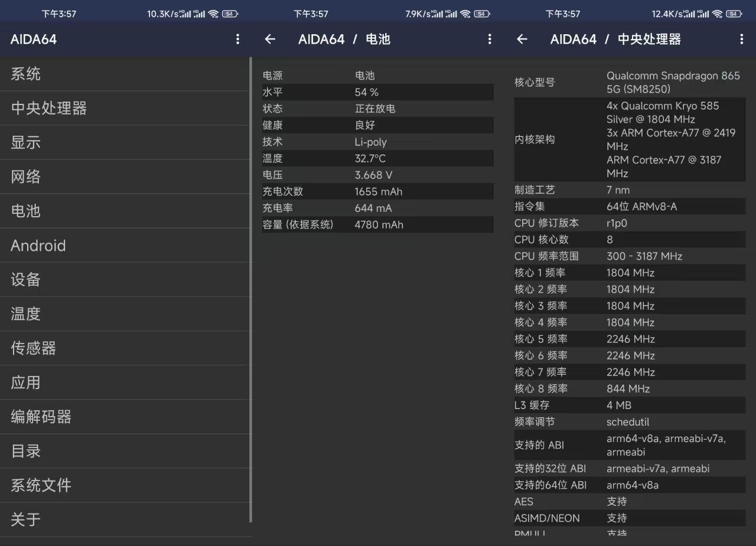756x546 pixels.
Task: Click the AES row label
Action: 524,502
